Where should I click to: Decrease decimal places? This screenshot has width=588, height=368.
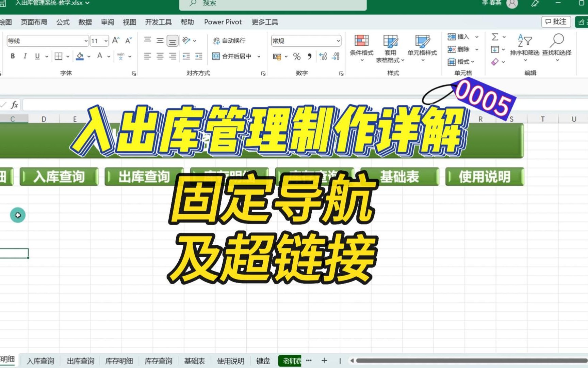(336, 57)
